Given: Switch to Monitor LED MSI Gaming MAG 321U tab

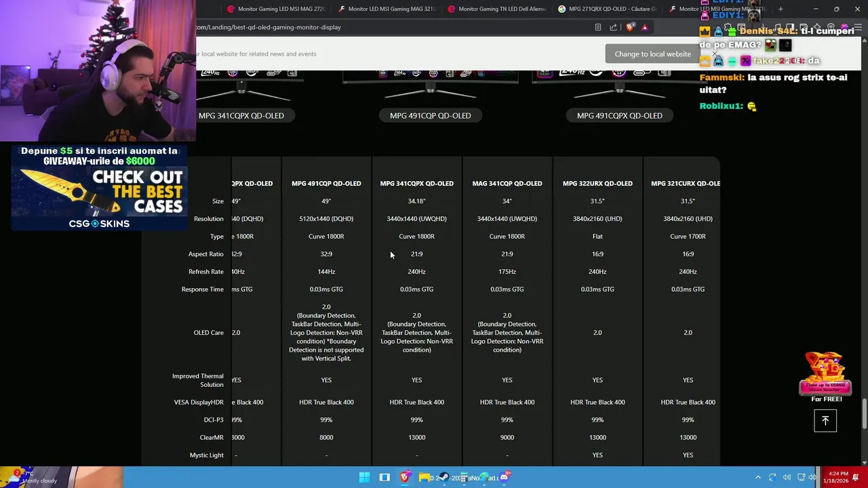Looking at the screenshot, I should [x=387, y=9].
